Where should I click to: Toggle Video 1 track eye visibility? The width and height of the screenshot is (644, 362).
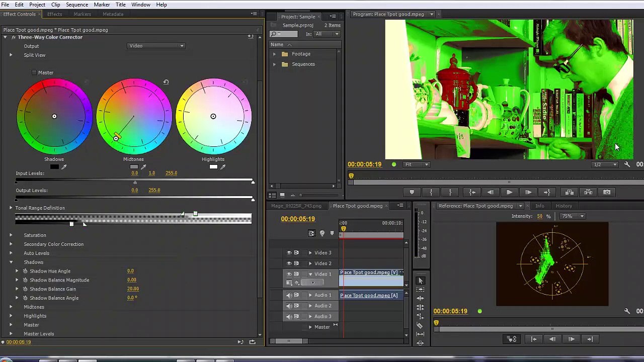(289, 274)
